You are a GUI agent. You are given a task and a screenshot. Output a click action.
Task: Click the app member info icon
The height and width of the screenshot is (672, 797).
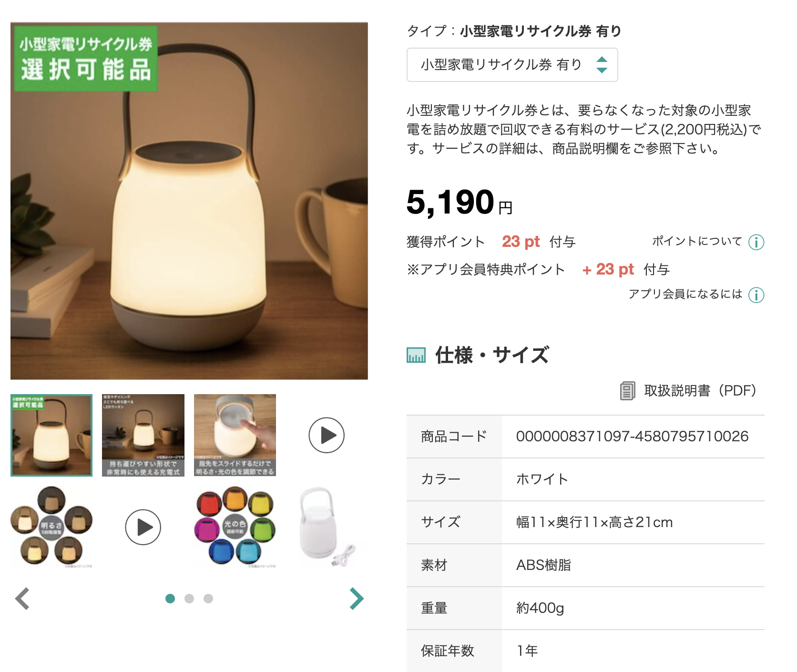(x=756, y=295)
